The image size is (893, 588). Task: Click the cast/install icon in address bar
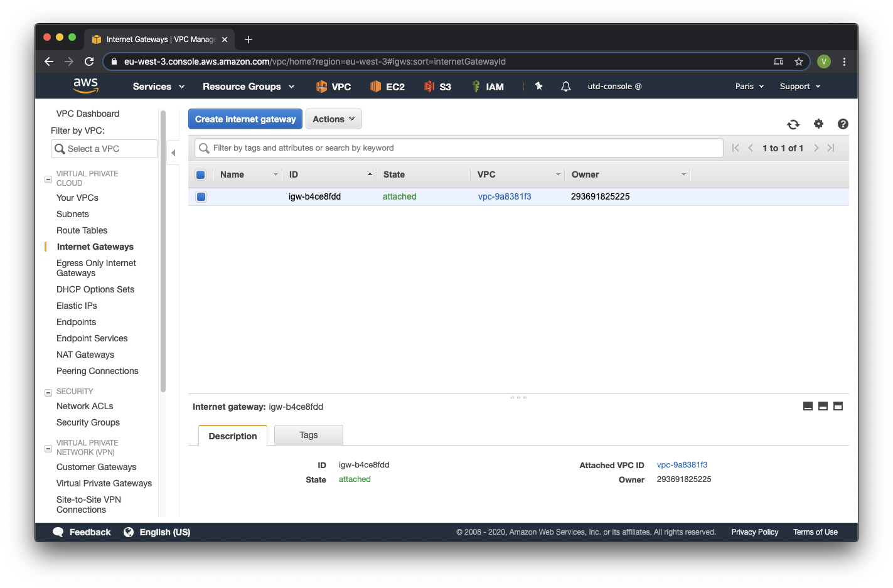click(x=778, y=61)
